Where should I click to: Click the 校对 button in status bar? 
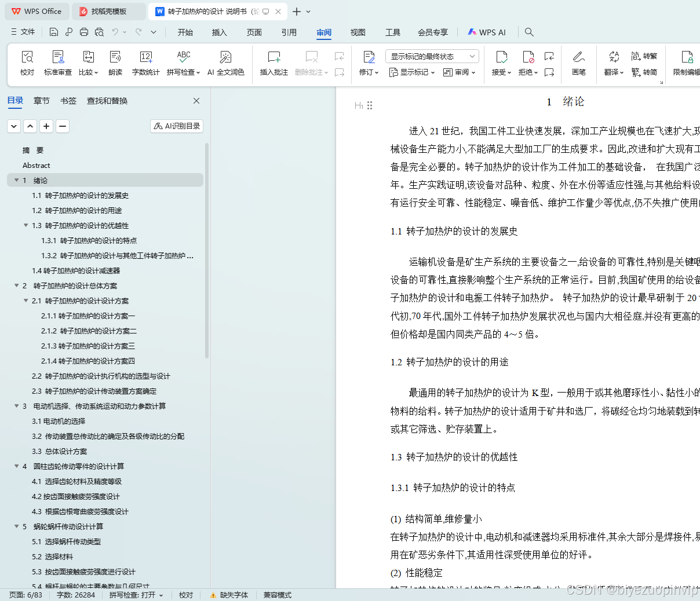[x=186, y=595]
